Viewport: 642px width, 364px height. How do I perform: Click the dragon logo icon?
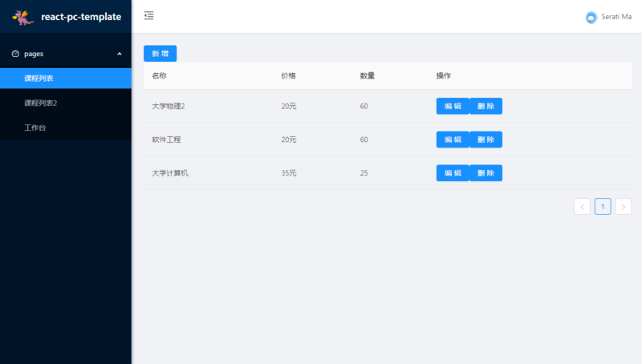pos(23,17)
